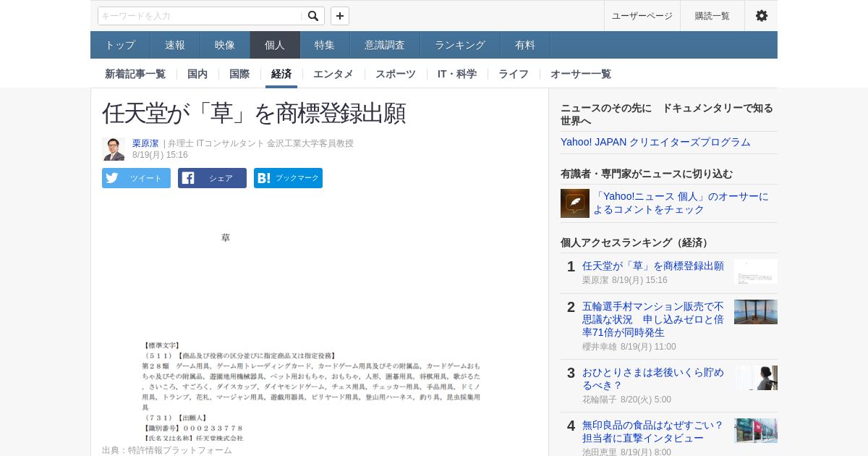Open 国際 subcategory

click(239, 74)
